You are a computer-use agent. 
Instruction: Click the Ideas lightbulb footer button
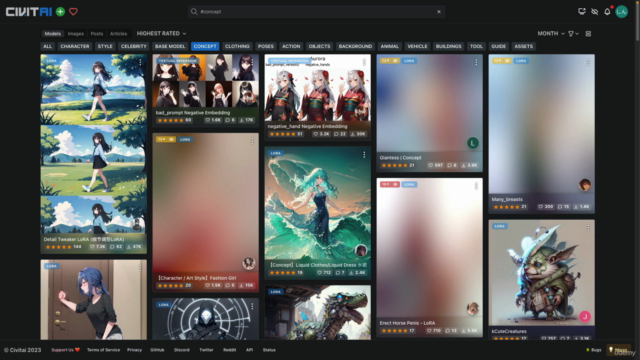618,350
